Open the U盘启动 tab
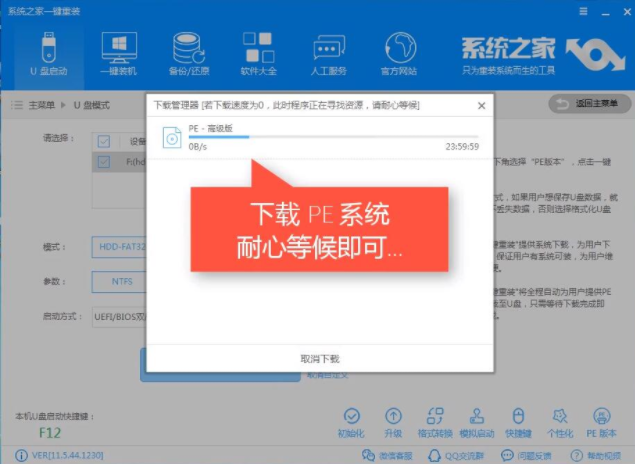 pos(49,54)
